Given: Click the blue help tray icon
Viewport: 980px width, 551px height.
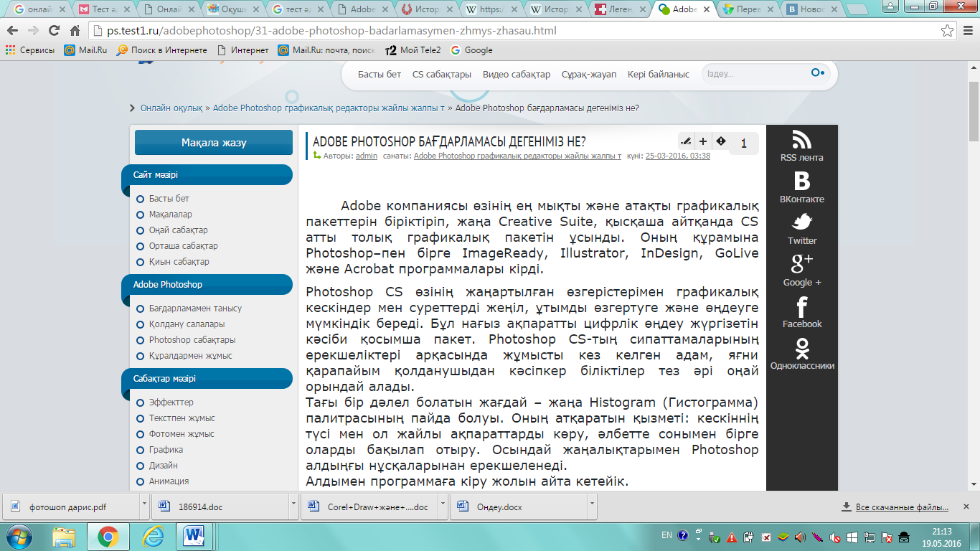Looking at the screenshot, I should (x=683, y=535).
